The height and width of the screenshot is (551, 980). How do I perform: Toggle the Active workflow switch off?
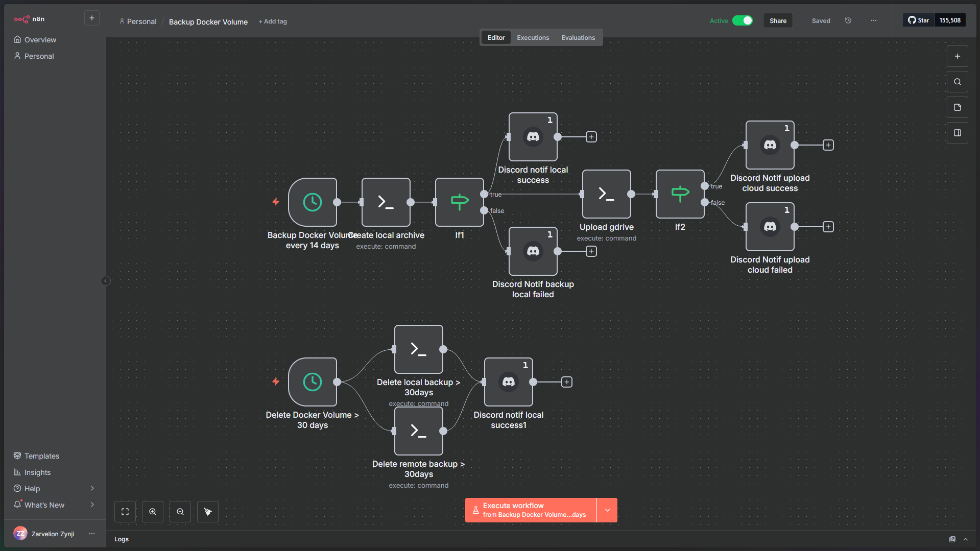click(x=742, y=21)
